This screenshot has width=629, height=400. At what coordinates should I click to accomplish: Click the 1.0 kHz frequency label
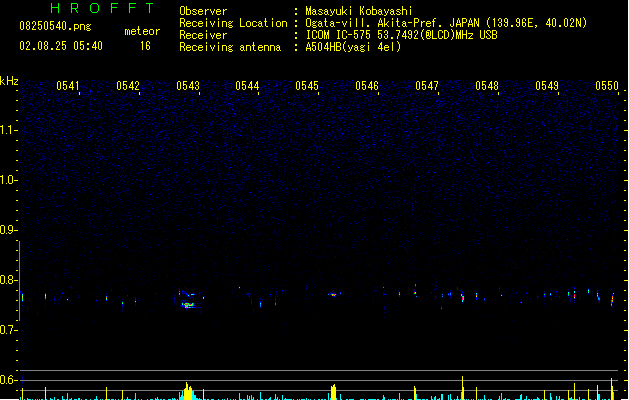[8, 180]
